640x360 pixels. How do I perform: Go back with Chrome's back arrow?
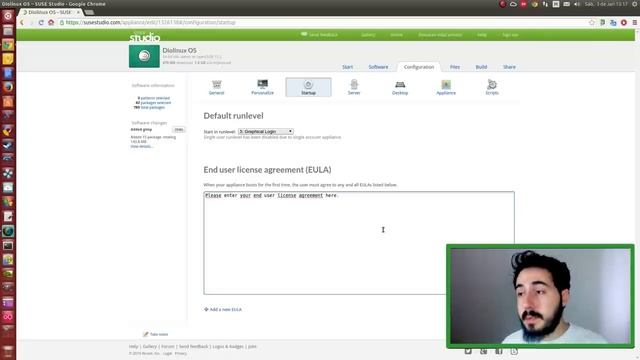coord(22,22)
